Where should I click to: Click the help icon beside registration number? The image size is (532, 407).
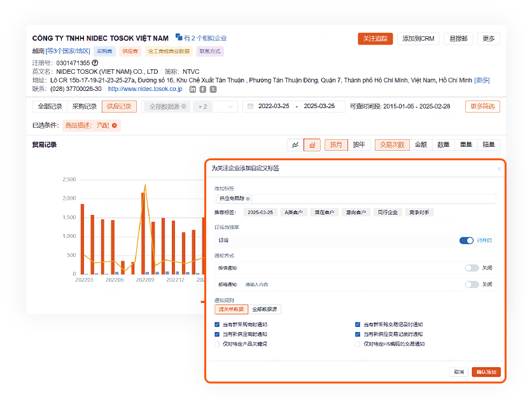tap(95, 63)
